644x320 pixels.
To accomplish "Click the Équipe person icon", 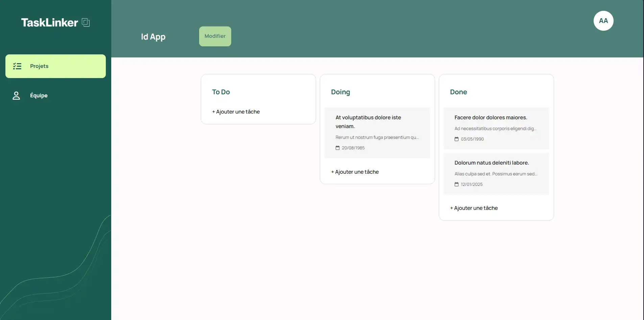I will (x=16, y=96).
